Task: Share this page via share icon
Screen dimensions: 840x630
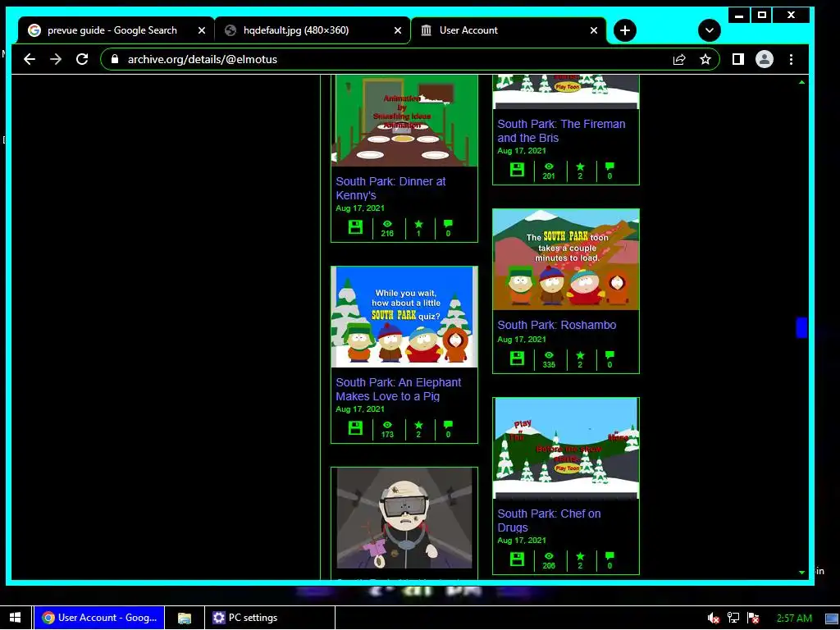Action: (x=679, y=59)
